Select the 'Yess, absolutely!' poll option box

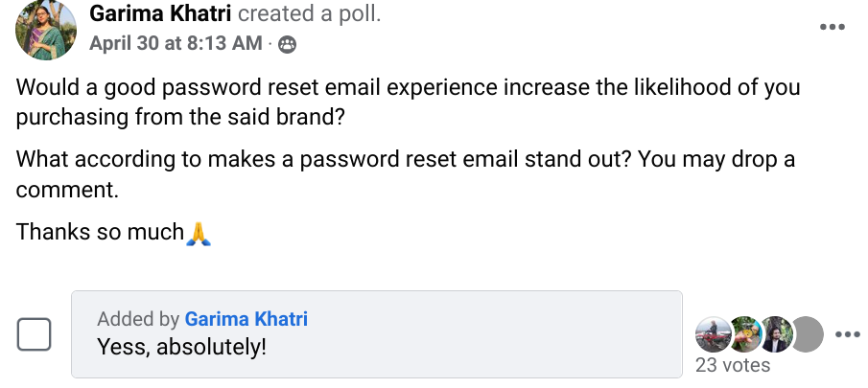(x=376, y=334)
